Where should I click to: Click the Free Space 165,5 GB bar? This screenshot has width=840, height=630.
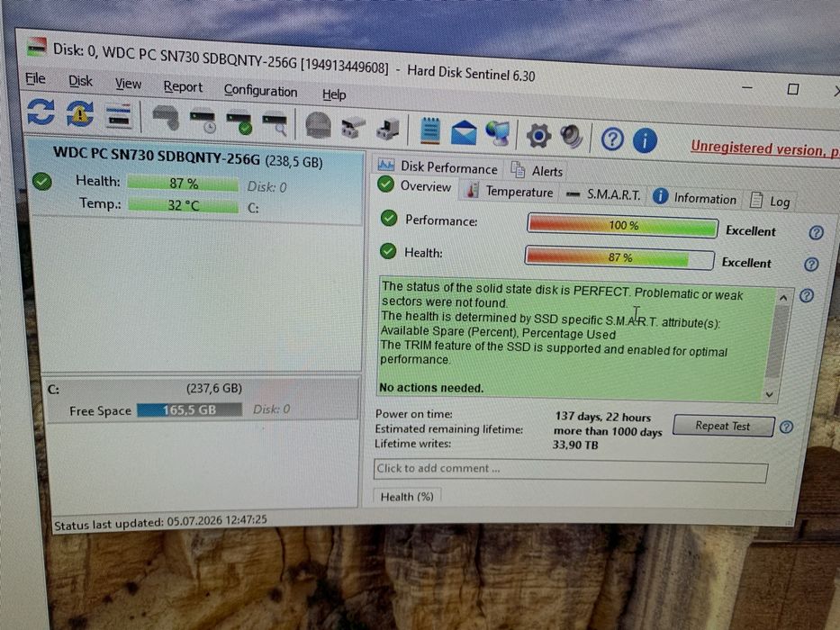pos(189,409)
